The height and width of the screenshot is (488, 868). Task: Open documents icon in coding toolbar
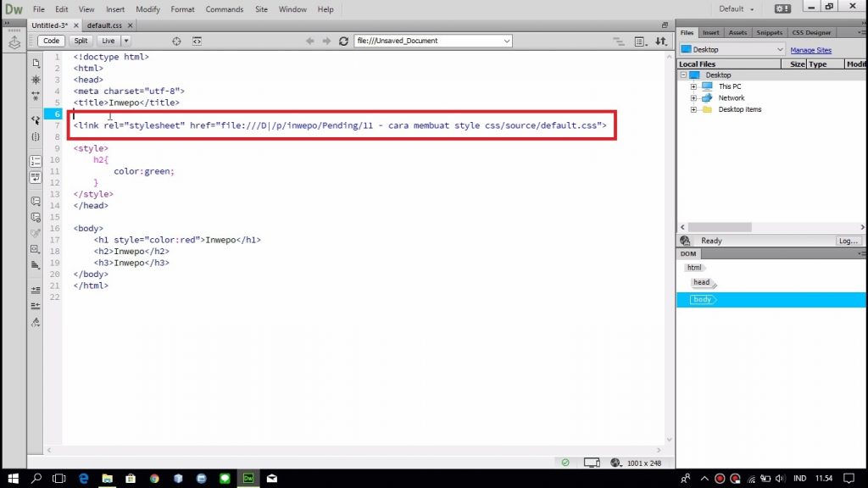[x=36, y=63]
